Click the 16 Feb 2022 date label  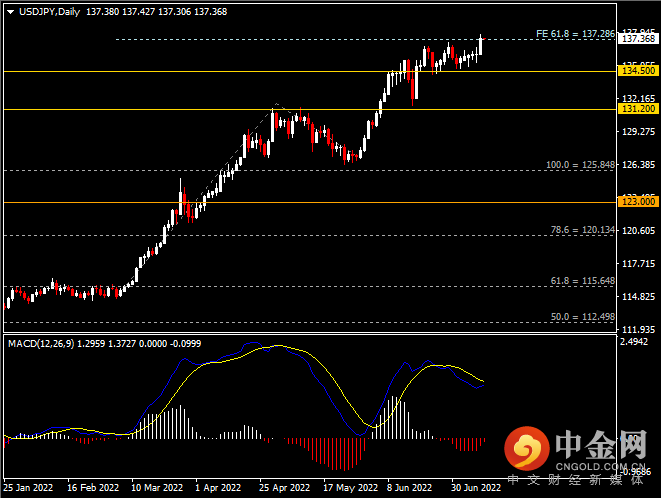point(93,488)
